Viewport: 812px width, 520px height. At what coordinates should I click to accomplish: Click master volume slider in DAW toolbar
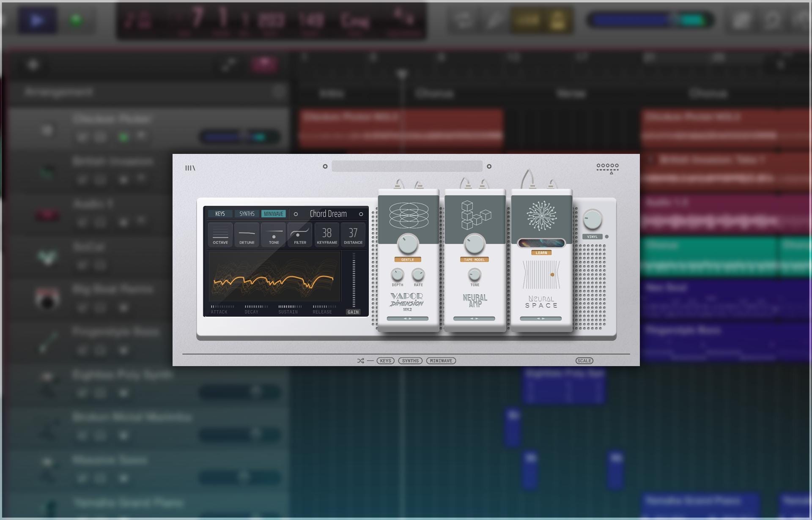(650, 20)
